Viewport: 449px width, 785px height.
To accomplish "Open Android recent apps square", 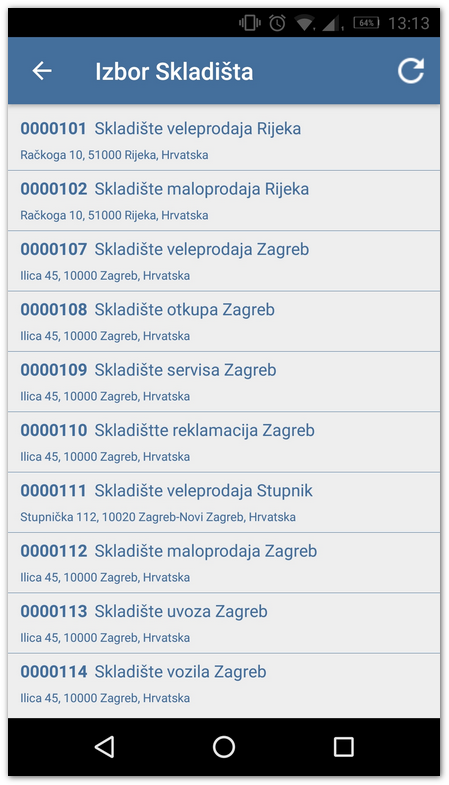I will pos(344,747).
